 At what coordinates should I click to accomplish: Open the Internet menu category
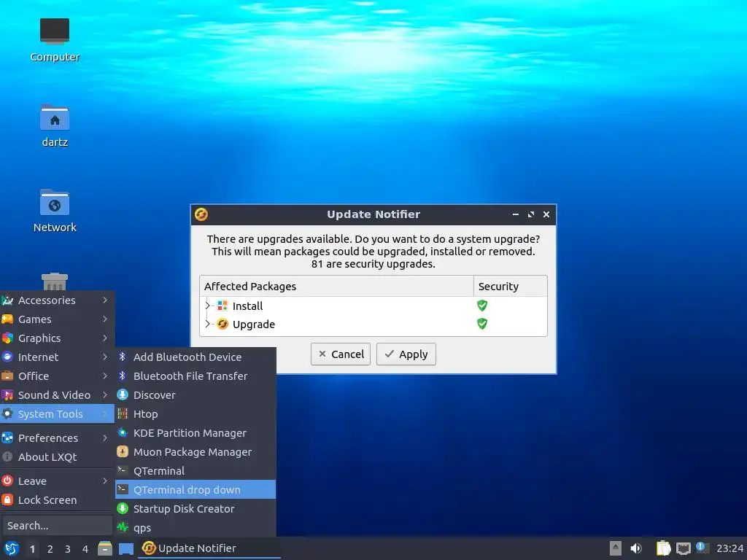coord(57,357)
